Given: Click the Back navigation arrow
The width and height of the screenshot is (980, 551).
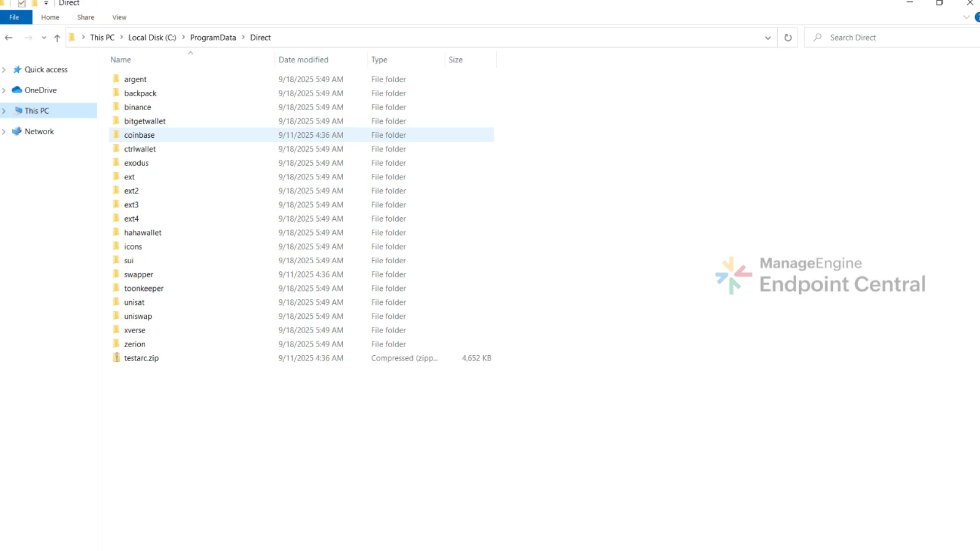Looking at the screenshot, I should click(x=9, y=38).
